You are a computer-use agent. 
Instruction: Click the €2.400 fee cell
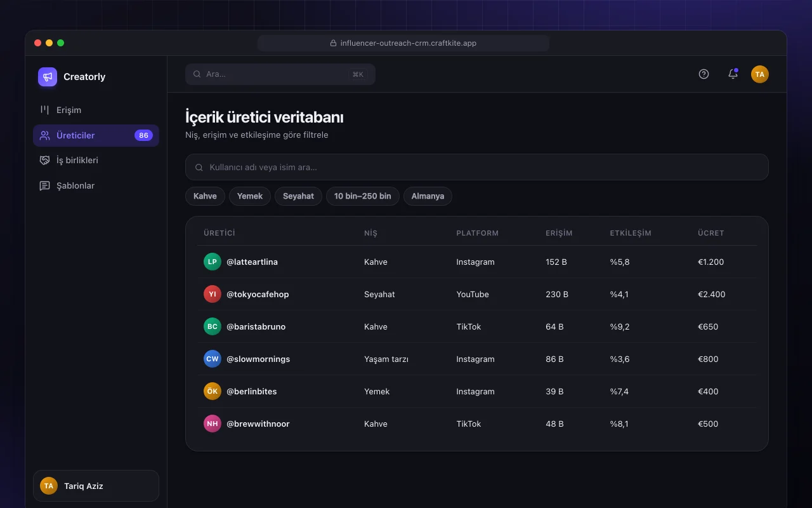(711, 294)
